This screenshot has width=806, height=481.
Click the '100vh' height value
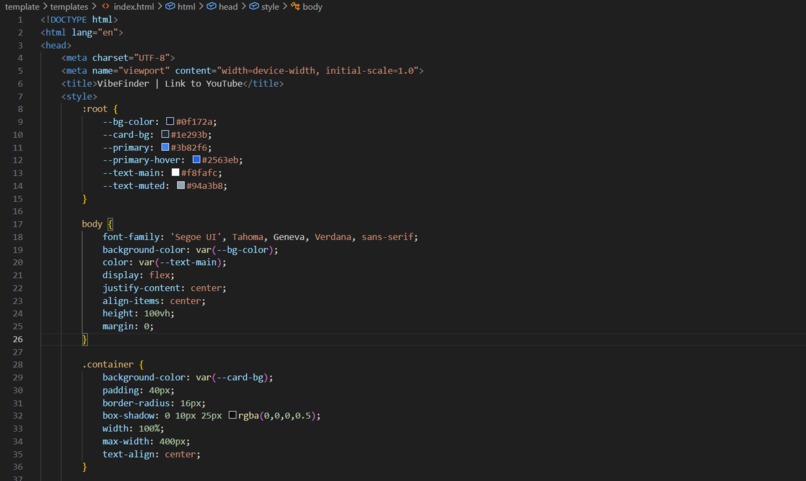157,313
